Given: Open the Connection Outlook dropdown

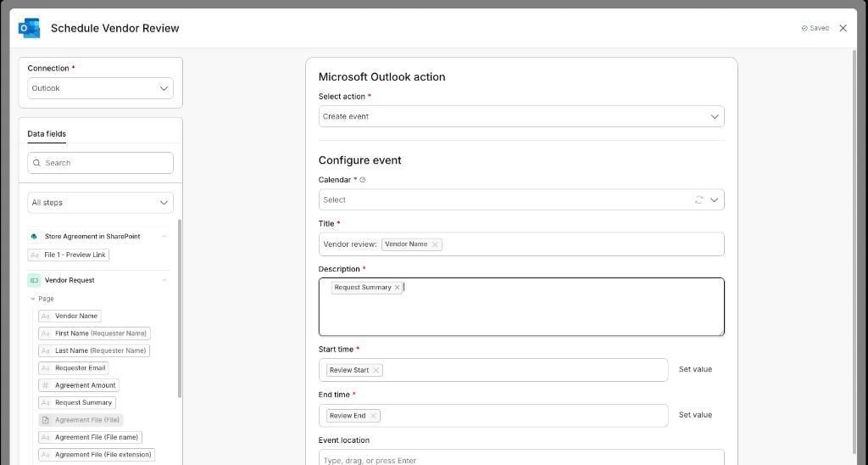Looking at the screenshot, I should 100,88.
